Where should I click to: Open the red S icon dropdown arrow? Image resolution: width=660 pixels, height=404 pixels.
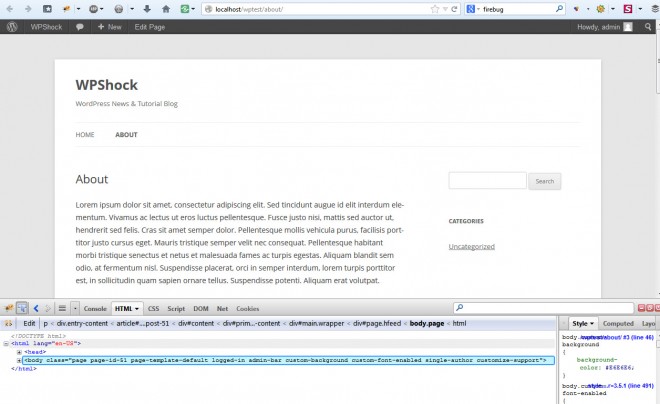[640, 9]
